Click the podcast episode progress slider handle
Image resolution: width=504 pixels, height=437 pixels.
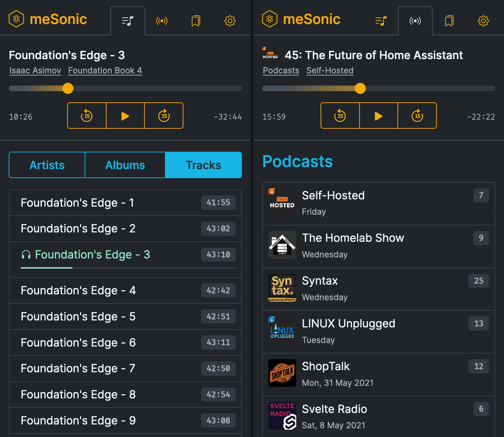pos(360,88)
